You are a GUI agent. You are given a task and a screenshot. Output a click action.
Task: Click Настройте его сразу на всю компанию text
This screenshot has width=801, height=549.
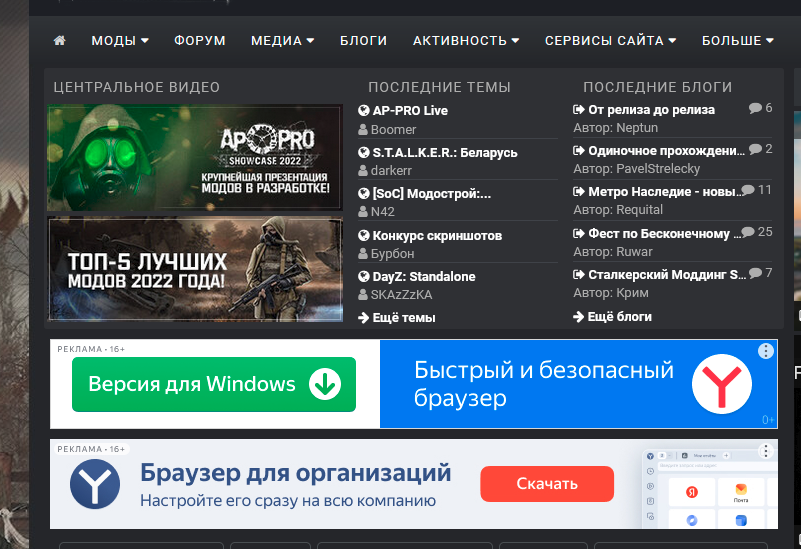tap(288, 500)
